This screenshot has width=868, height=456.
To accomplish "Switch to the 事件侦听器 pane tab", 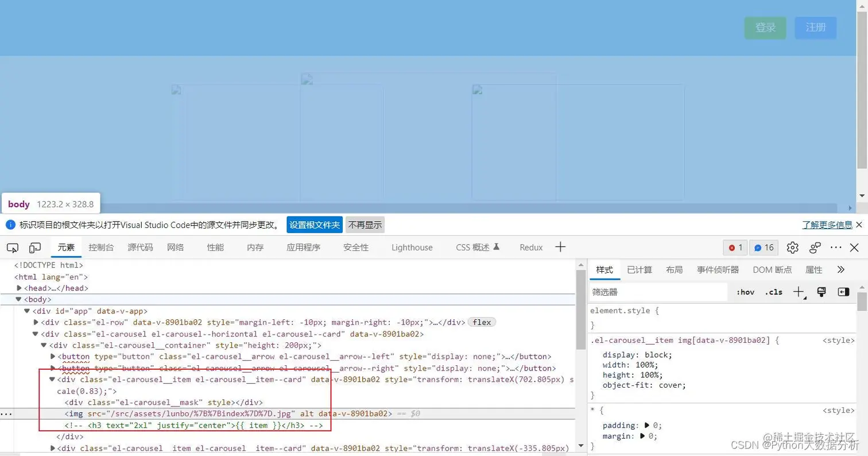I will click(x=718, y=269).
